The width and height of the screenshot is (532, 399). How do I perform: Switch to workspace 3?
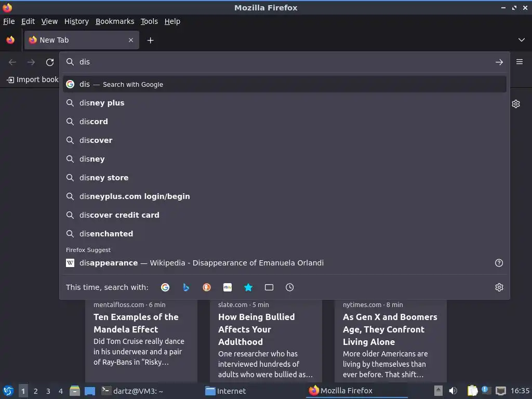pyautogui.click(x=48, y=391)
